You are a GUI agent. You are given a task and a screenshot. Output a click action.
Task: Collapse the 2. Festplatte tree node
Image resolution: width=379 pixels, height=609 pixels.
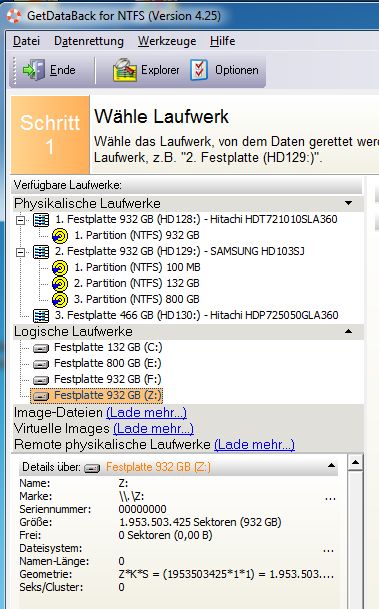pyautogui.click(x=20, y=252)
